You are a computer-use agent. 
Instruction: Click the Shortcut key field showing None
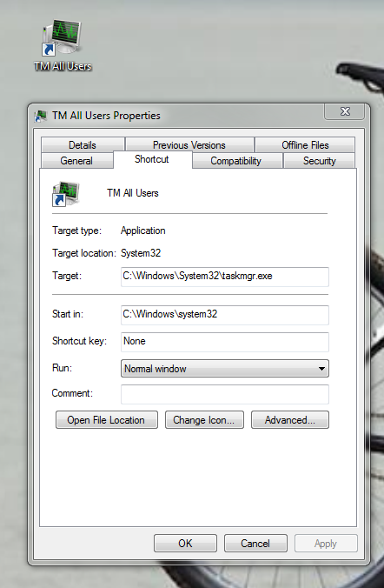coord(225,342)
